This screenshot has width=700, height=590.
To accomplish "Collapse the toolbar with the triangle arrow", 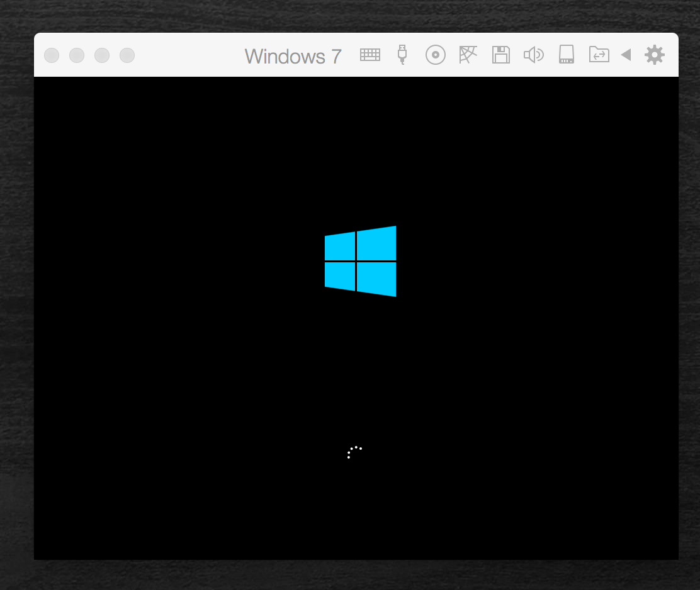I will tap(626, 55).
